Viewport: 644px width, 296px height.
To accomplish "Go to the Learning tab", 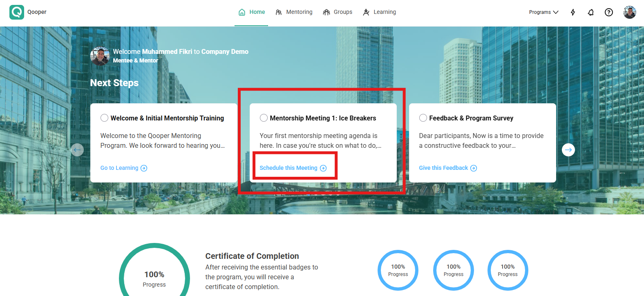I will point(379,12).
